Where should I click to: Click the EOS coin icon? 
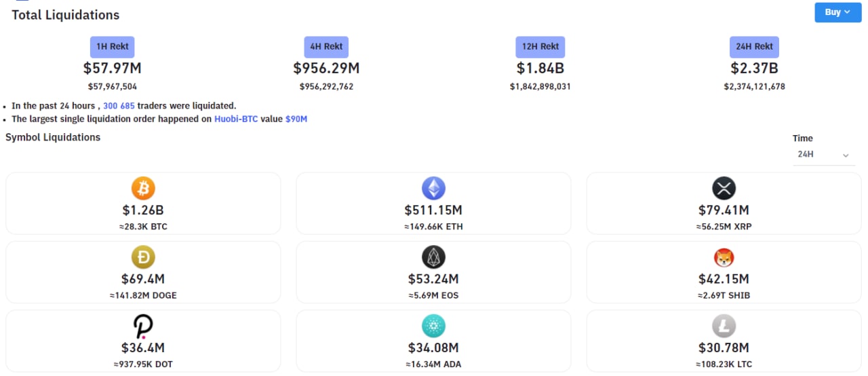pos(433,257)
